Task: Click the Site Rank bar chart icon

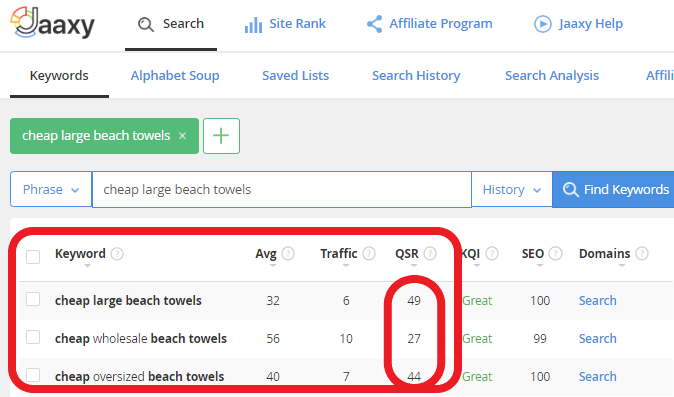Action: pos(253,25)
